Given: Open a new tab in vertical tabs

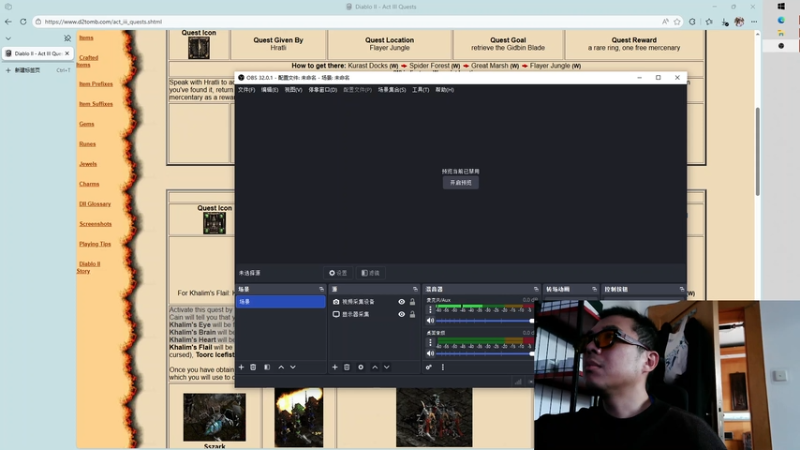Looking at the screenshot, I should [x=38, y=70].
